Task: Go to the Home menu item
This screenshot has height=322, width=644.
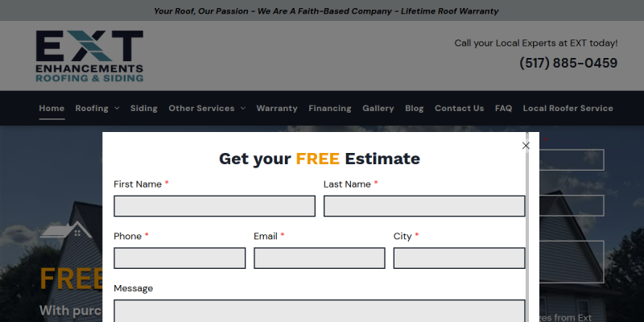Action: [52, 109]
